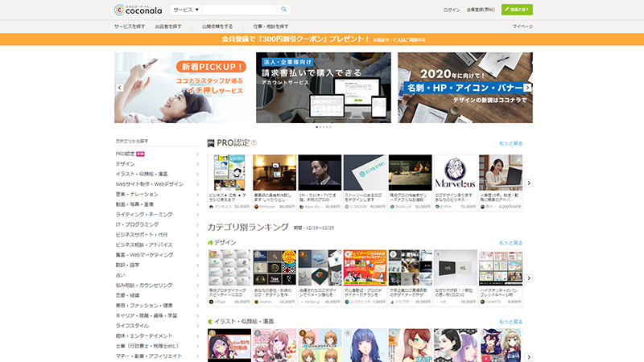Click the next arrow on the banner carousel
Viewport: 644px width, 362px height.
click(527, 88)
